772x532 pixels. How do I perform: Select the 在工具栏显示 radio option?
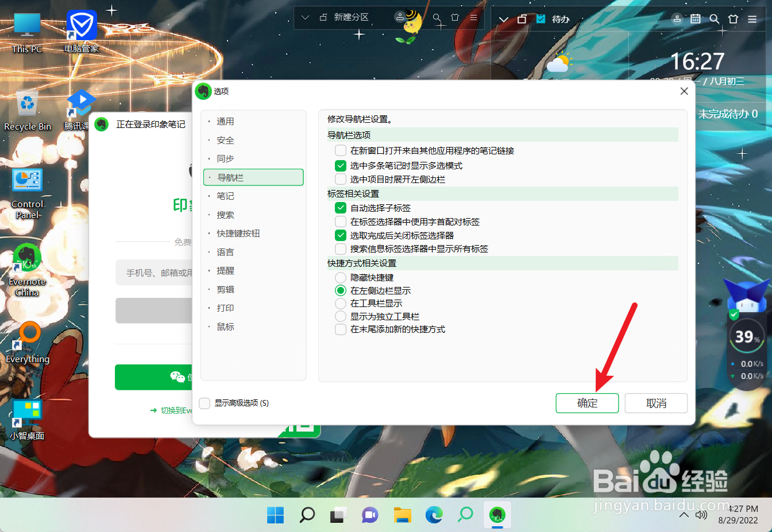341,303
